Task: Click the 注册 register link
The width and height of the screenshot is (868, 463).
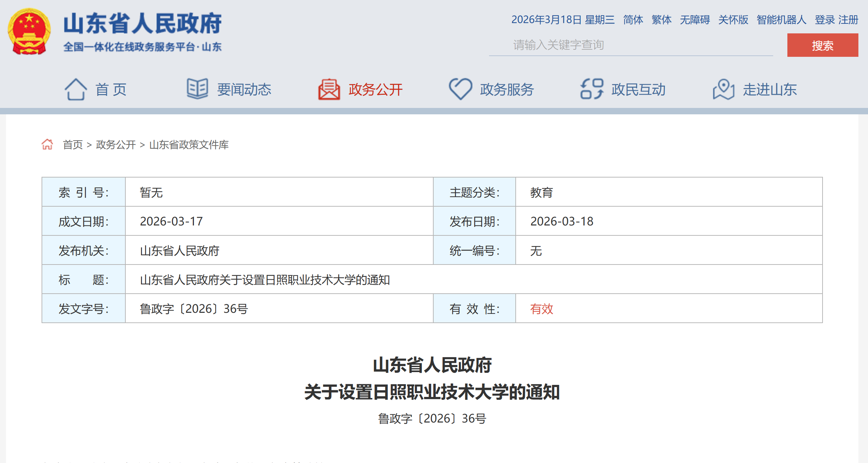Action: point(848,20)
